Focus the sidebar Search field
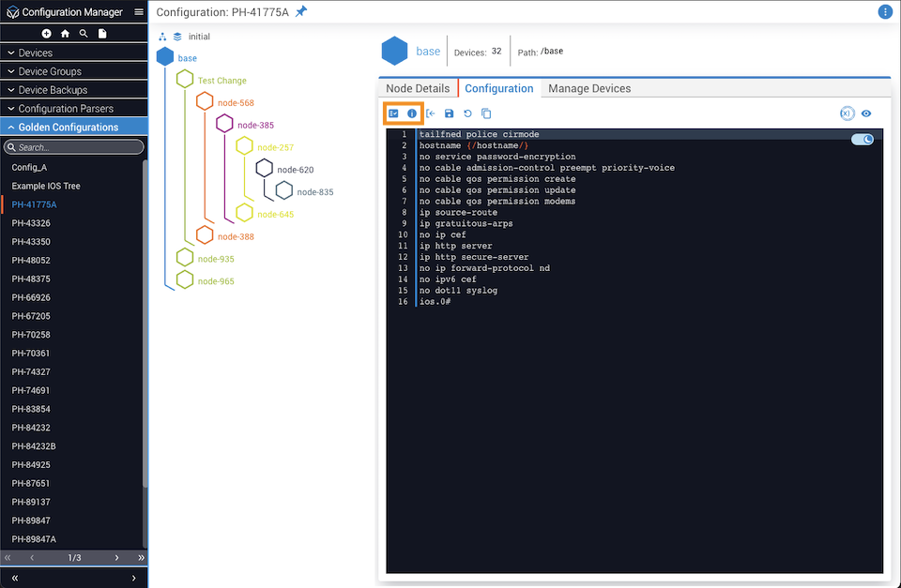The width and height of the screenshot is (901, 588). [x=73, y=147]
